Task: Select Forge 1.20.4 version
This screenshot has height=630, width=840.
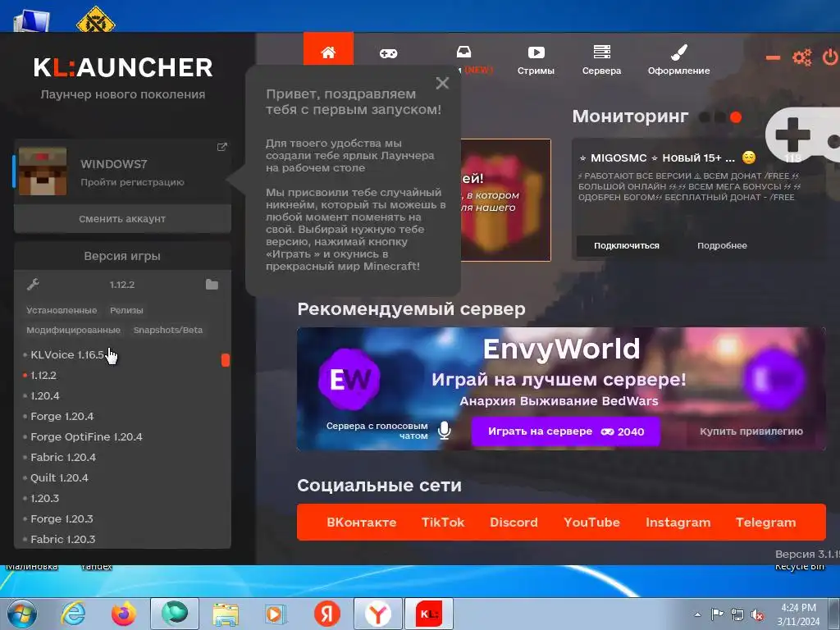Action: [62, 416]
